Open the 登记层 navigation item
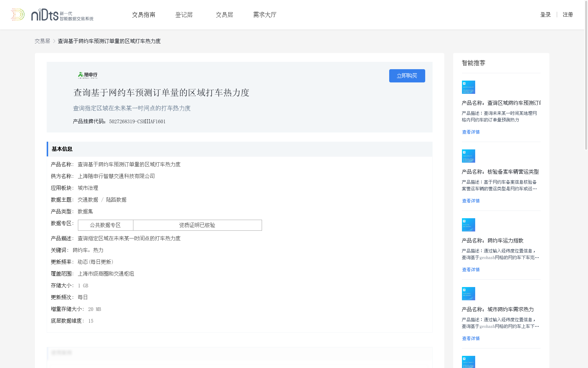588x368 pixels. [x=184, y=15]
